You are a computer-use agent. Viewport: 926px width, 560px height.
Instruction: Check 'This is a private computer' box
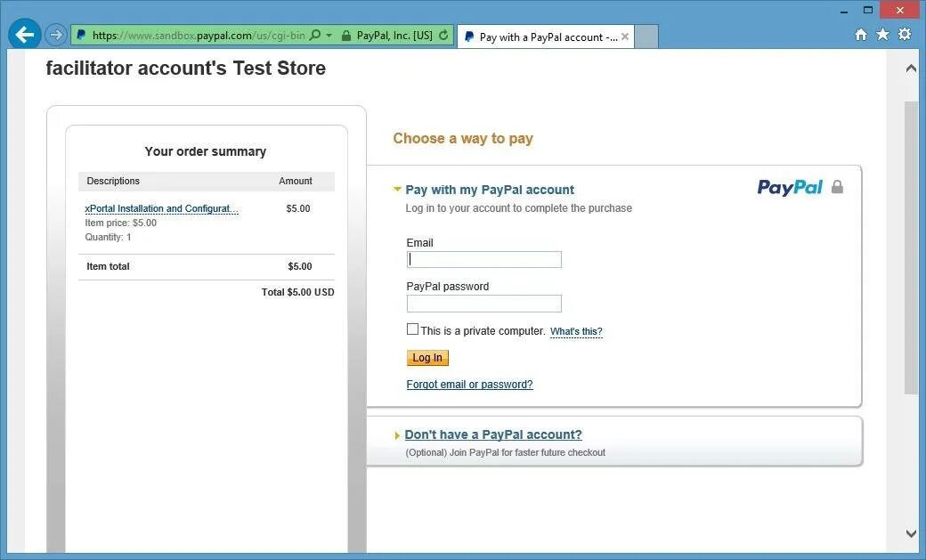tap(412, 329)
